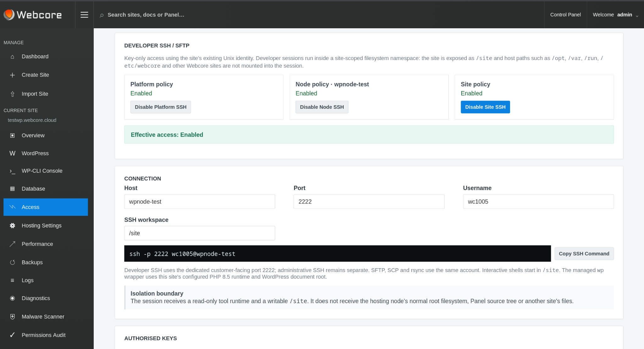Click the Diagnostics target icon
The height and width of the screenshot is (349, 644).
(12, 298)
